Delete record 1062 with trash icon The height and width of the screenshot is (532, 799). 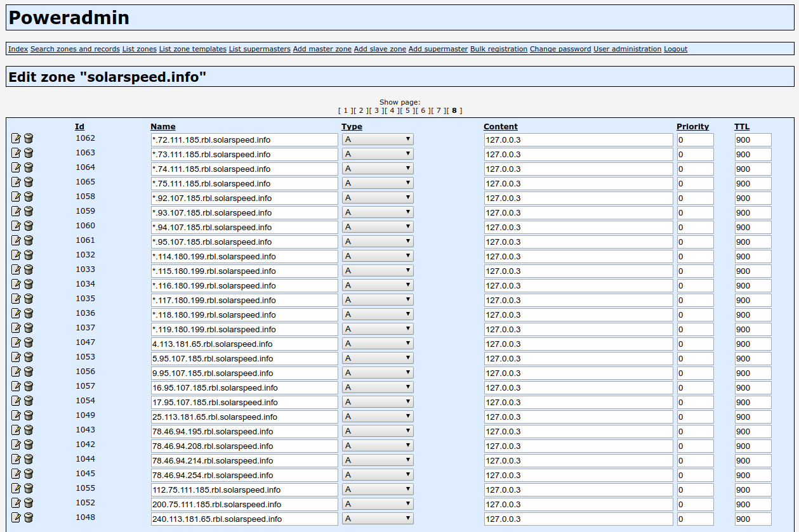click(29, 138)
